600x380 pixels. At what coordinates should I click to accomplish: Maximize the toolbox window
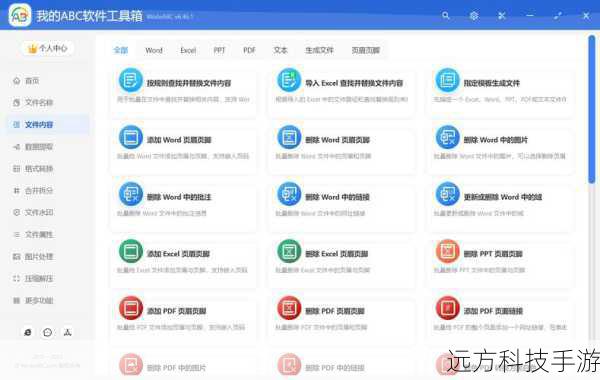pyautogui.click(x=558, y=16)
